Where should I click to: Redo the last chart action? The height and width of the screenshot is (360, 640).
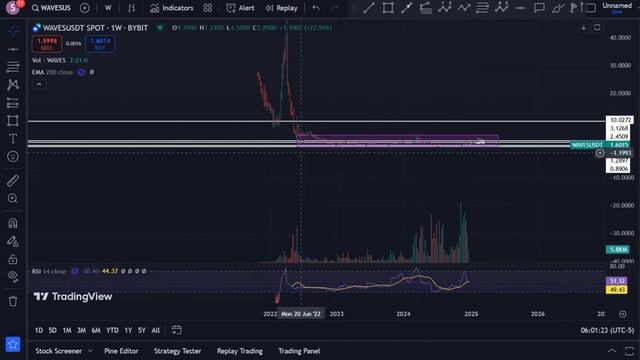point(335,8)
